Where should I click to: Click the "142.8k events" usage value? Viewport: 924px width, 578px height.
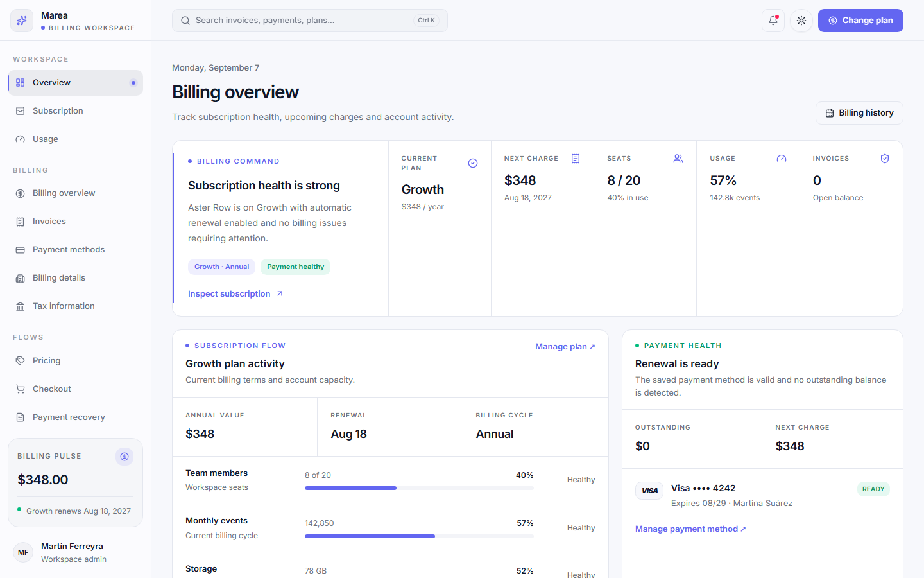(735, 198)
